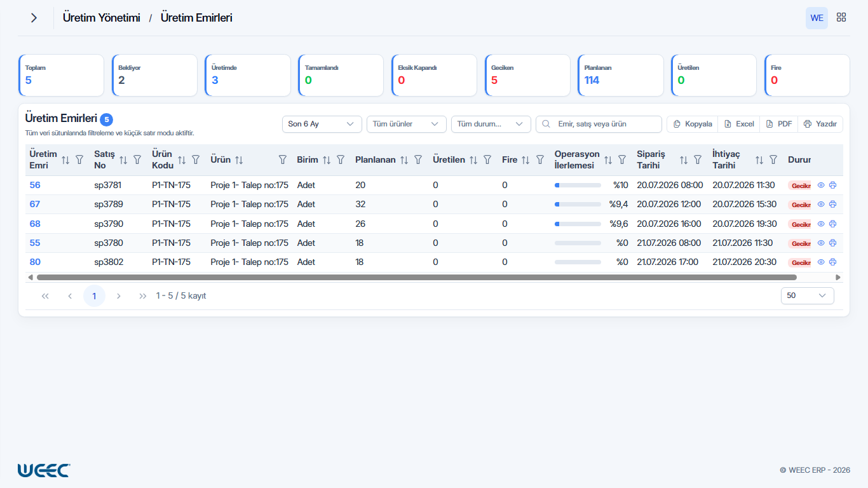The image size is (868, 488).
Task: Filter the Üretim Emri column
Action: tap(79, 160)
